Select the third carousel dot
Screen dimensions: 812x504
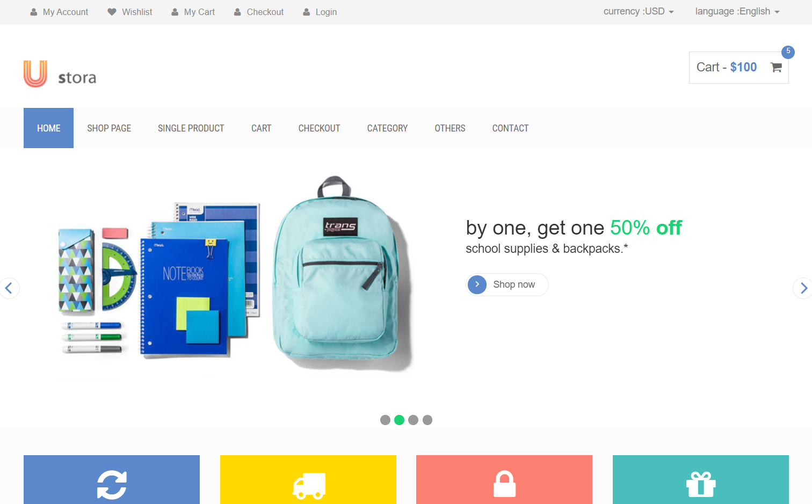[x=413, y=420]
